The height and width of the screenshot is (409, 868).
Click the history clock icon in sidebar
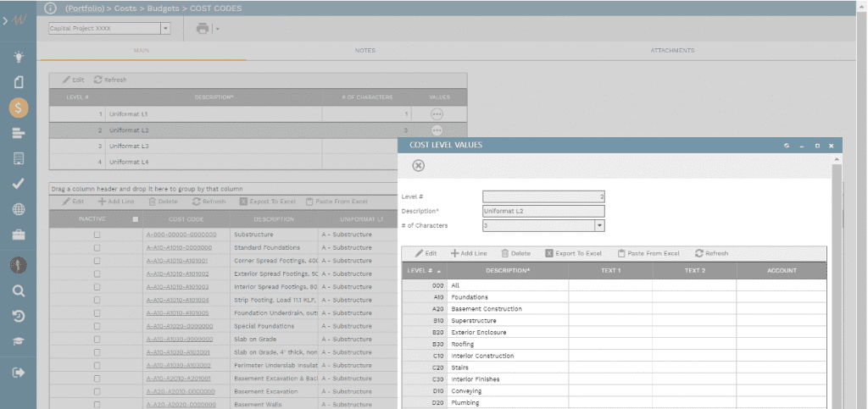(x=19, y=316)
